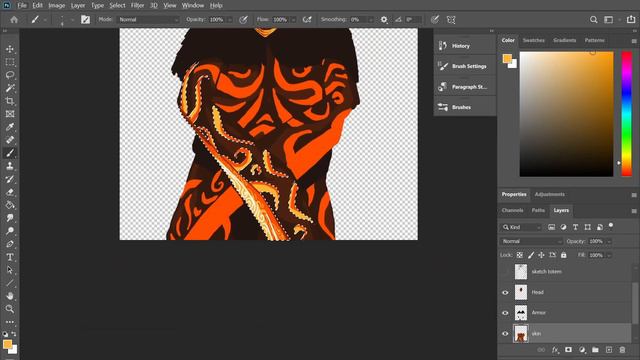Select the Healing Brush tool
Viewport: 640px width, 360px height.
tap(10, 140)
